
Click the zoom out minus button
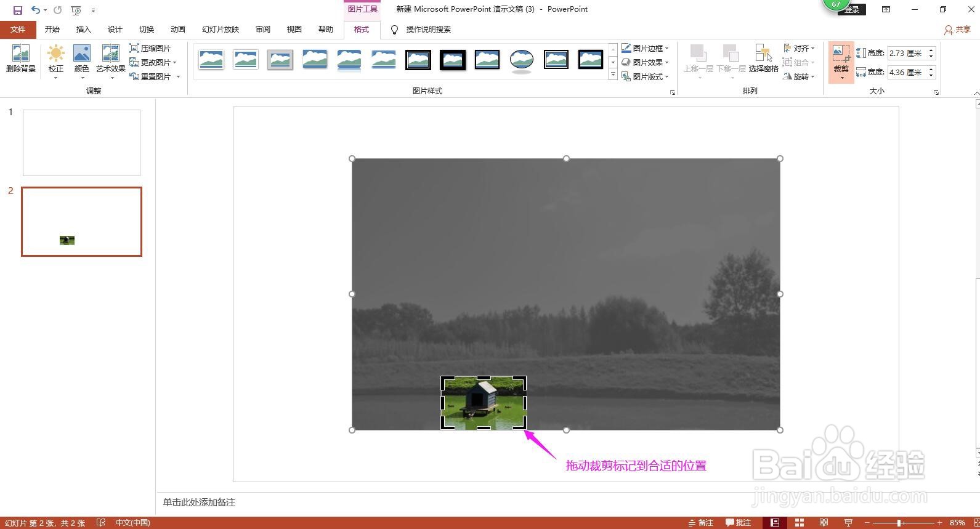point(867,523)
